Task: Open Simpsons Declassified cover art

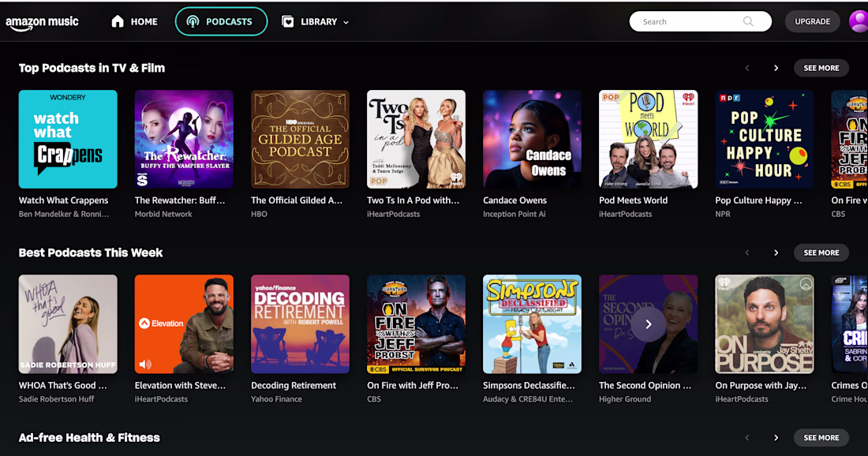Action: (x=532, y=324)
